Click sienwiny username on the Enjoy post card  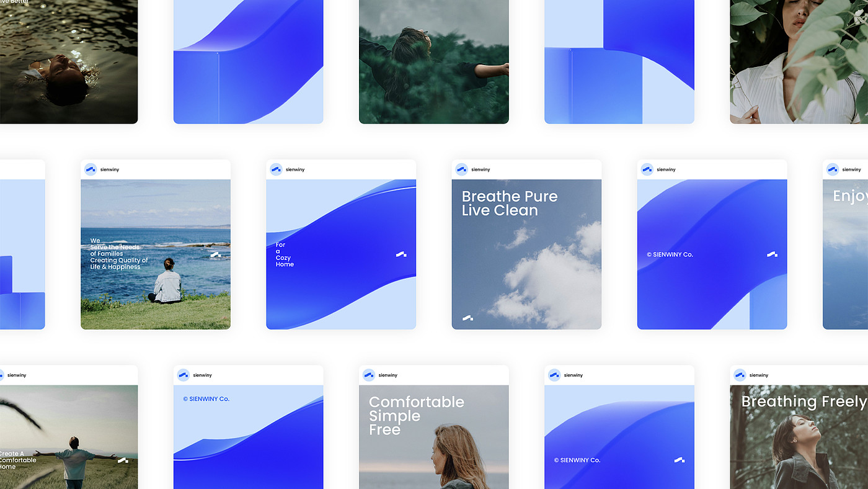[x=852, y=169]
